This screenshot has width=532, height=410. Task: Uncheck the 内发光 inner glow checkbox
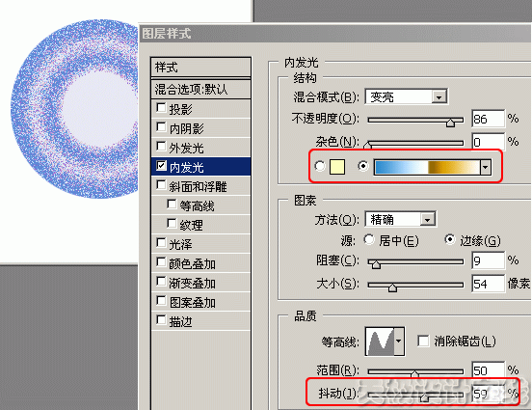point(161,166)
